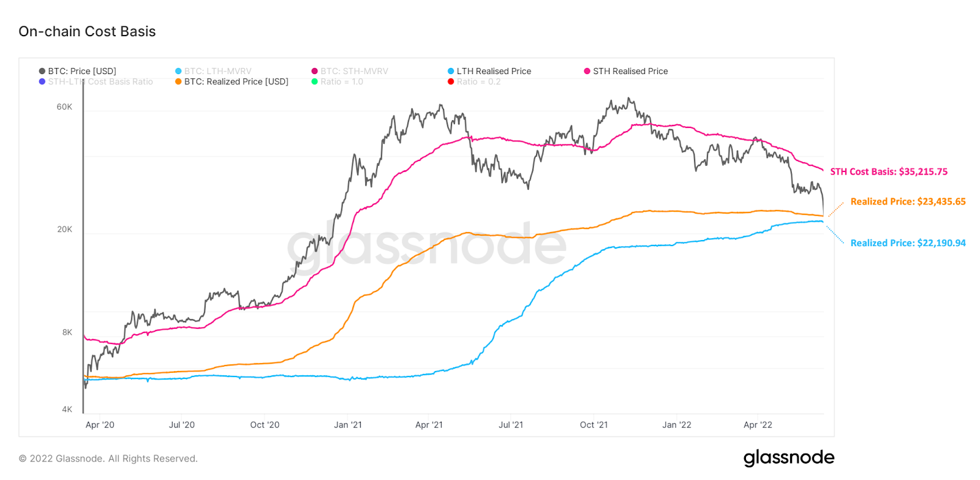980x480 pixels.
Task: Show the STH-LTH Cost Basis Ratio series
Action: click(x=100, y=81)
